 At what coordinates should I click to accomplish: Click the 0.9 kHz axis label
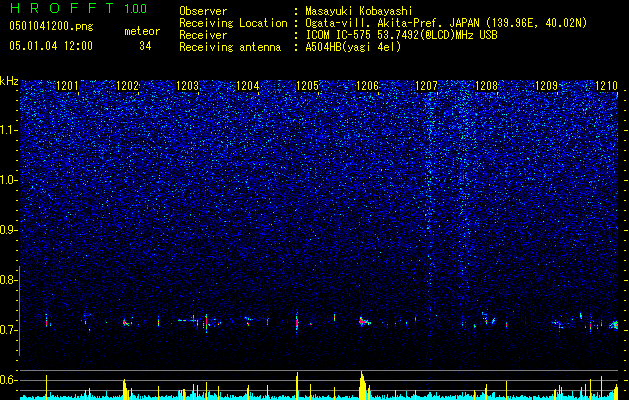(9, 230)
